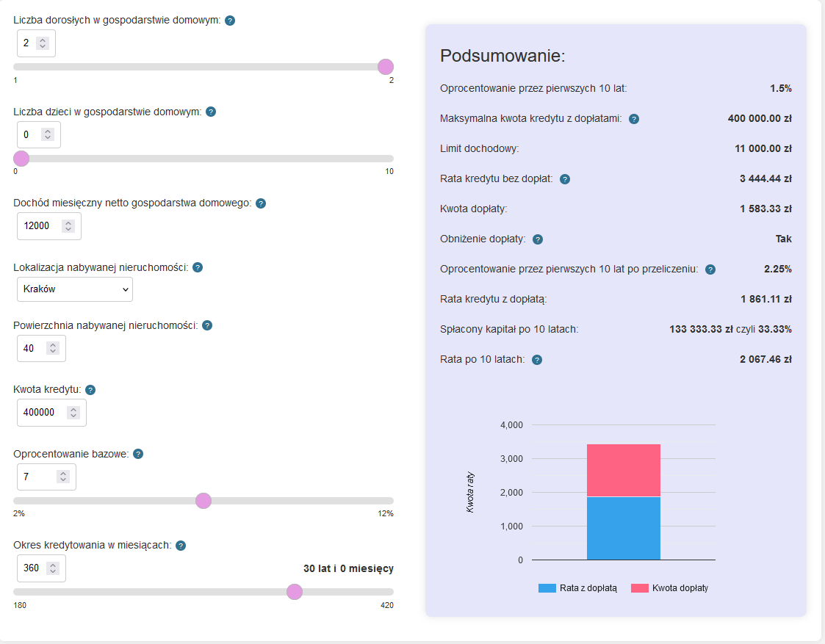The height and width of the screenshot is (644, 825).
Task: Click the Liczba dzieci slider handle
Action: 21,159
